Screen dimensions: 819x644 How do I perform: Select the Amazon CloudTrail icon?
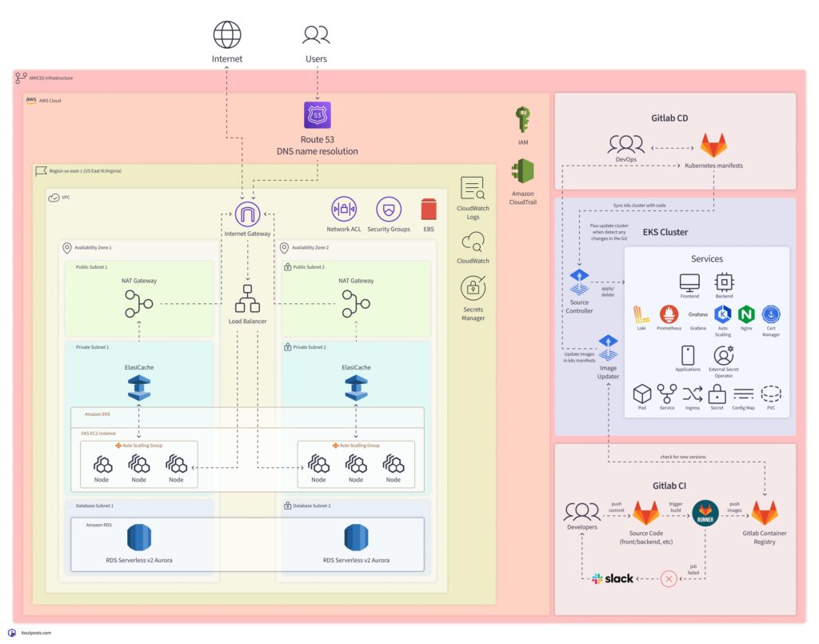[x=522, y=170]
